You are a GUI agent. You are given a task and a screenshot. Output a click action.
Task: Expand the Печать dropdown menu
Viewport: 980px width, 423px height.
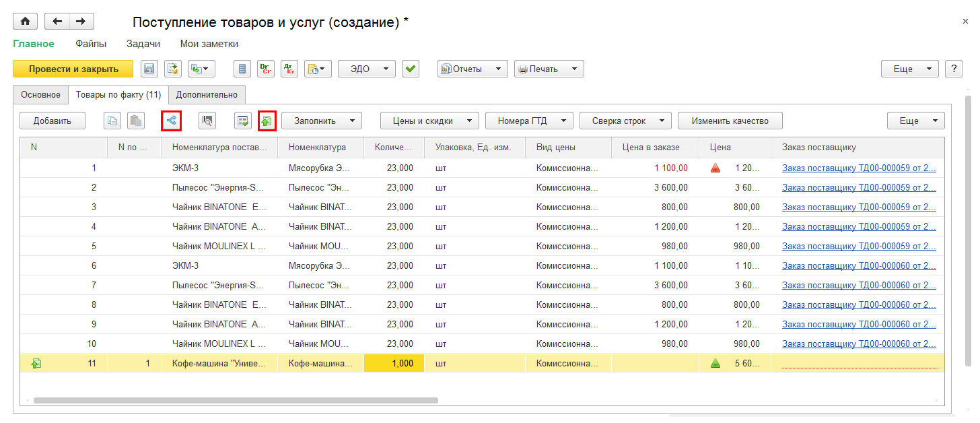(x=549, y=69)
